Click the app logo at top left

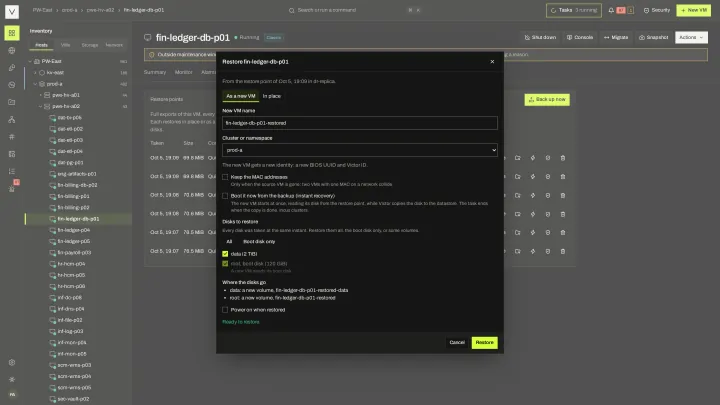point(12,11)
